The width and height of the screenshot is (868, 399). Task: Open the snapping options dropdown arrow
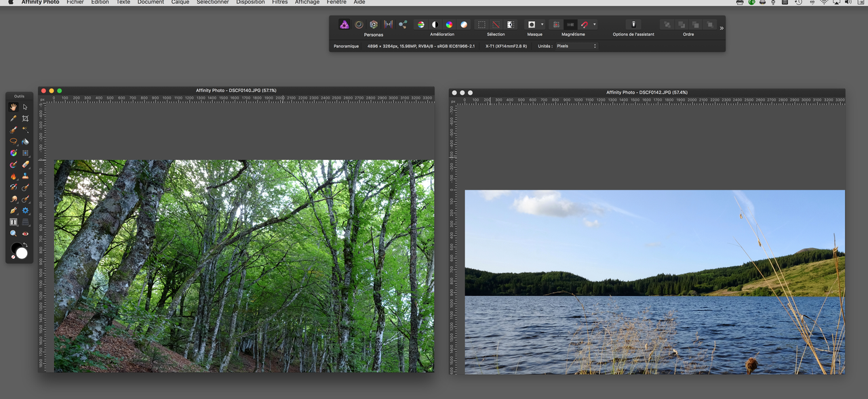595,24
